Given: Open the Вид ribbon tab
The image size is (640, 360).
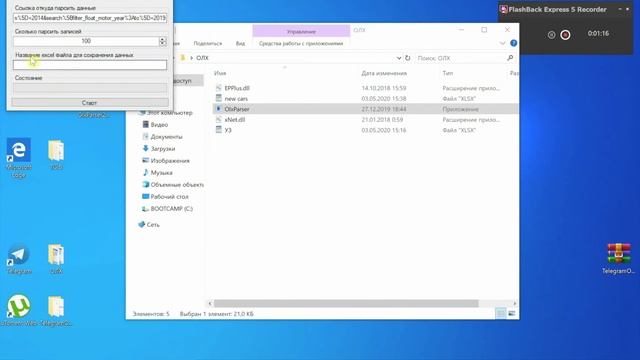Looking at the screenshot, I should click(240, 43).
